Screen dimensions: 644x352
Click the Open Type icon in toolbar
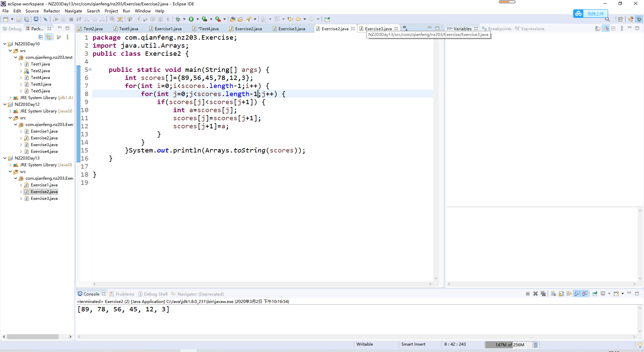coord(232,19)
